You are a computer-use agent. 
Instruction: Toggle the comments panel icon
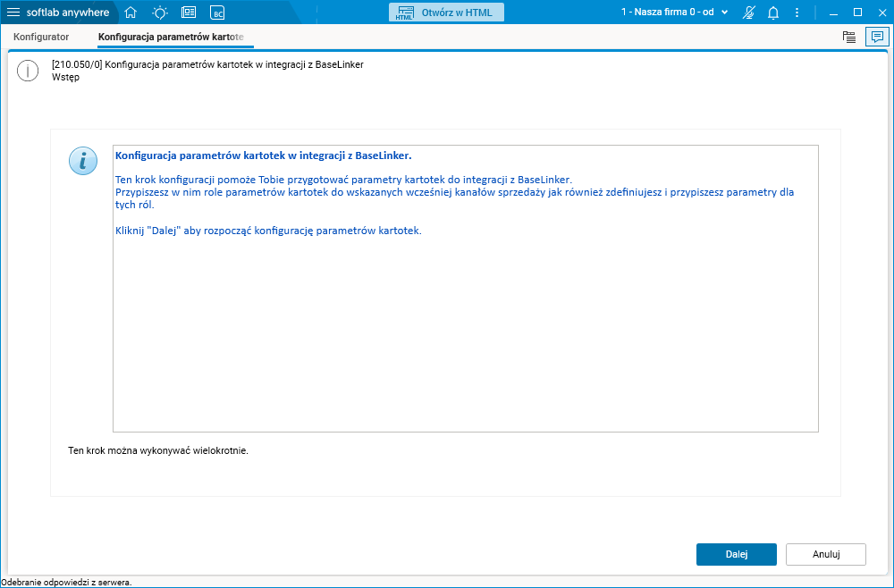coord(876,37)
